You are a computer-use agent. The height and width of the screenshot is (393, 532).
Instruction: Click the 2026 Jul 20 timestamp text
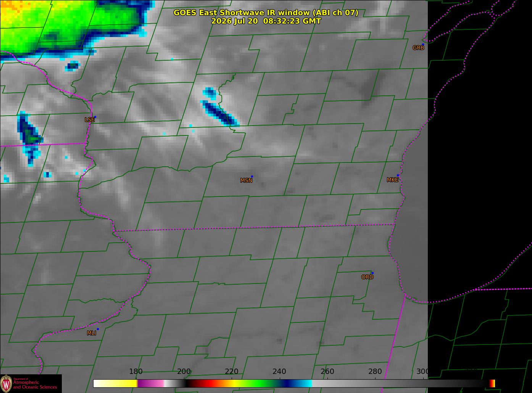point(266,21)
